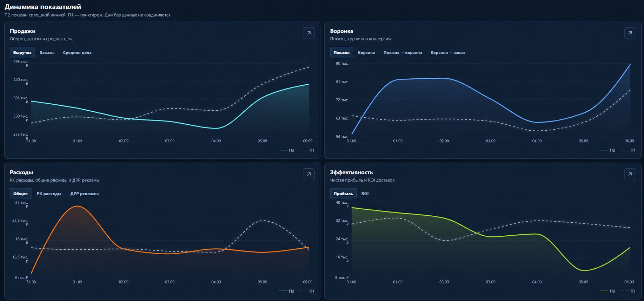
Task: Click the 05.09 date in Расходы chart
Action: pos(262,282)
